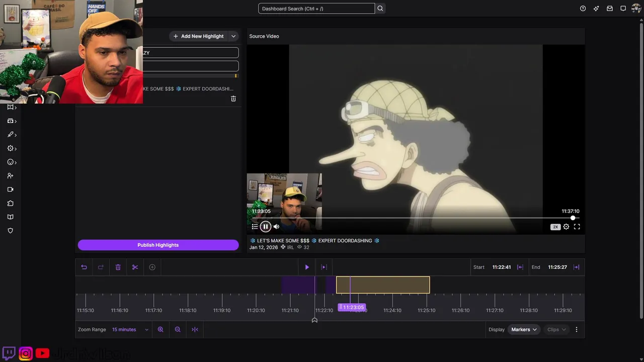Viewport: 644px width, 362px height.
Task: Click the 32 view count text
Action: 306,247
